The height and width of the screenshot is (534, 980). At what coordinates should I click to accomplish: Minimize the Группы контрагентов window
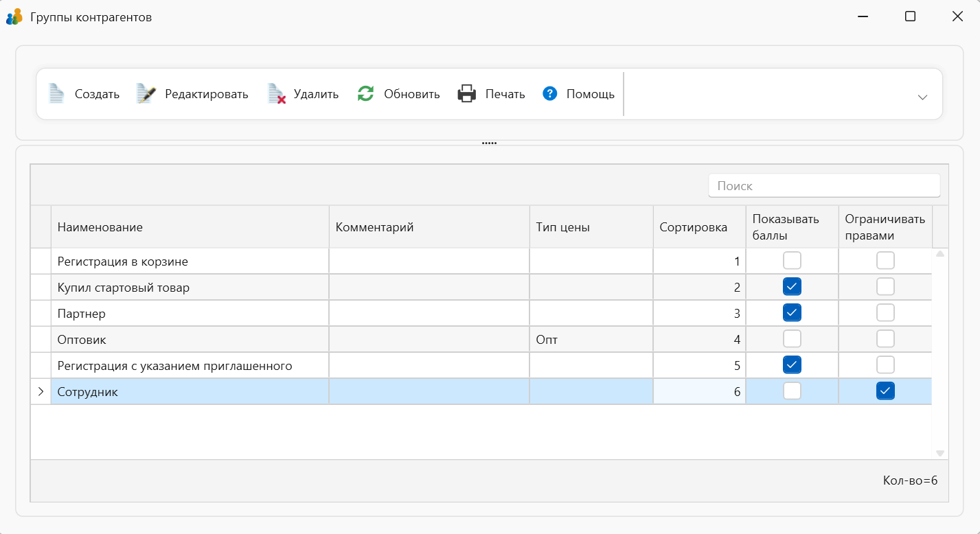point(863,16)
